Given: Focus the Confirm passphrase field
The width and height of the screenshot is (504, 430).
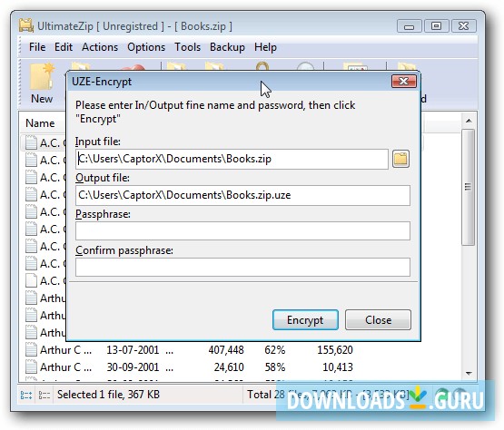Looking at the screenshot, I should click(242, 268).
